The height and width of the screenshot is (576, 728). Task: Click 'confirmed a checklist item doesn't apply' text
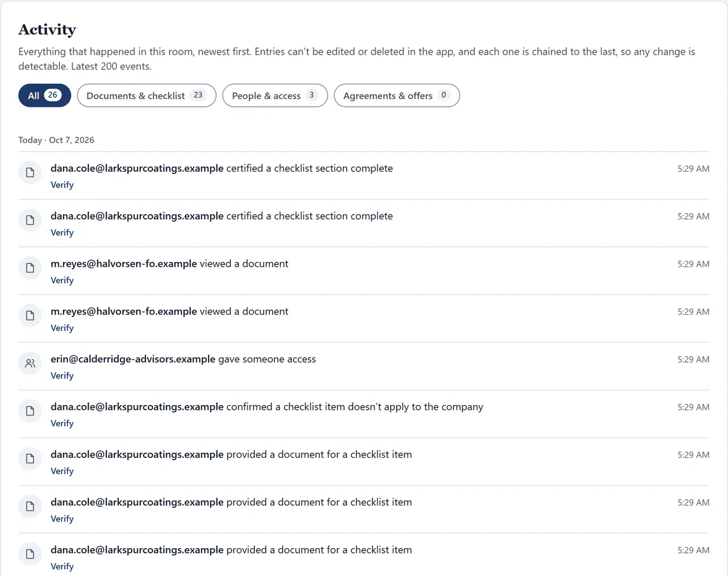coord(355,407)
